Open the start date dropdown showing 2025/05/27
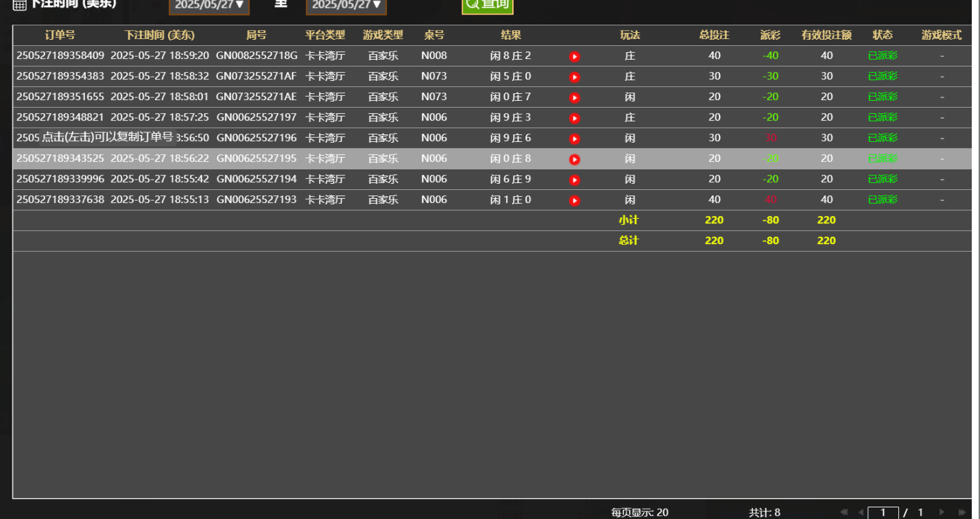The height and width of the screenshot is (519, 980). click(x=209, y=7)
